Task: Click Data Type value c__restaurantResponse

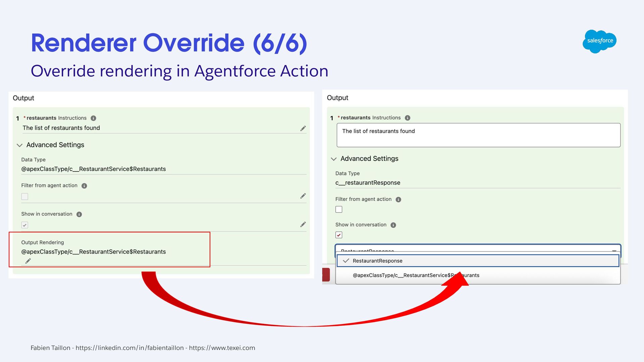Action: [x=368, y=183]
